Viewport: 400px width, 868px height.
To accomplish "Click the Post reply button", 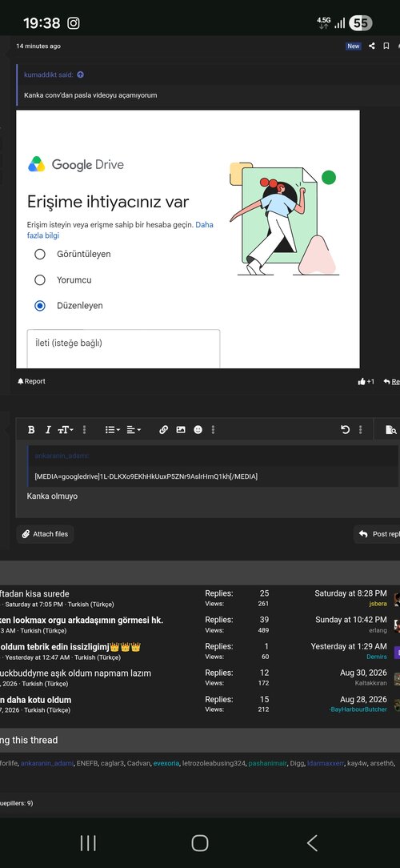I will [377, 534].
